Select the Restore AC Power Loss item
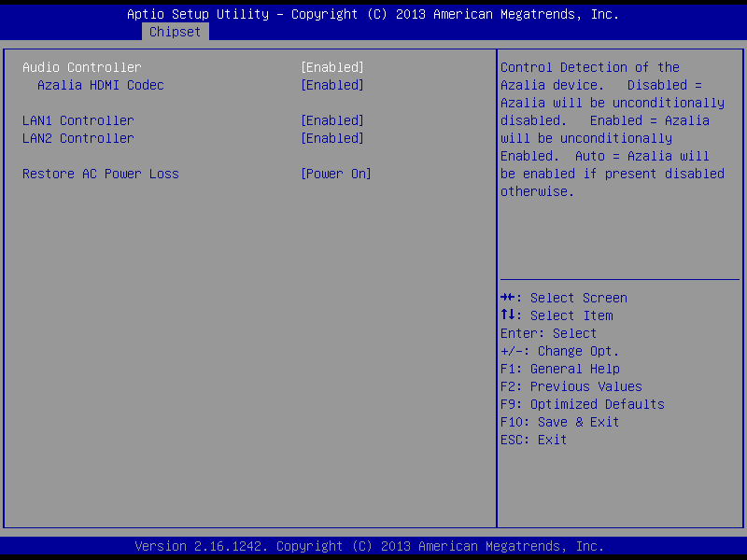This screenshot has width=747, height=560. point(101,174)
